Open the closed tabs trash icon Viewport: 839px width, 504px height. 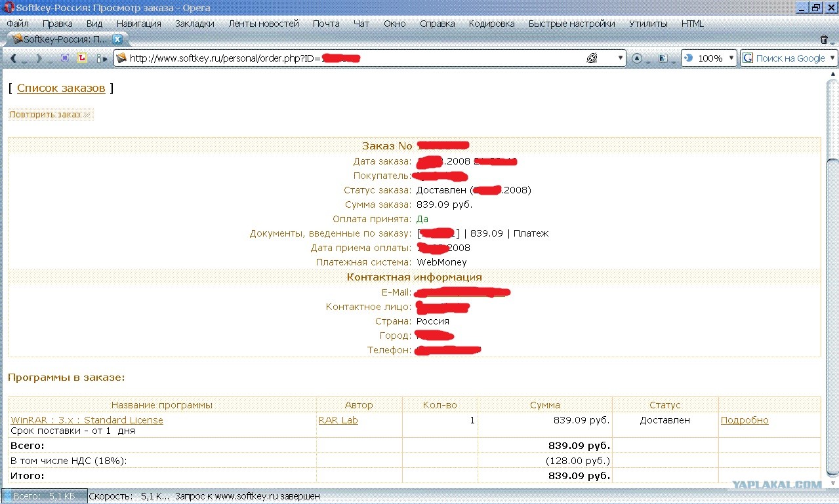pos(825,39)
